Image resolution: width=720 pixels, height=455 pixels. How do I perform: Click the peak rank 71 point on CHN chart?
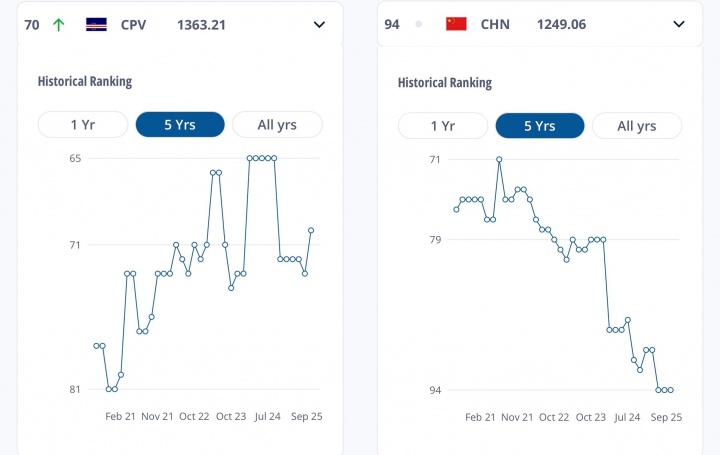click(x=499, y=159)
